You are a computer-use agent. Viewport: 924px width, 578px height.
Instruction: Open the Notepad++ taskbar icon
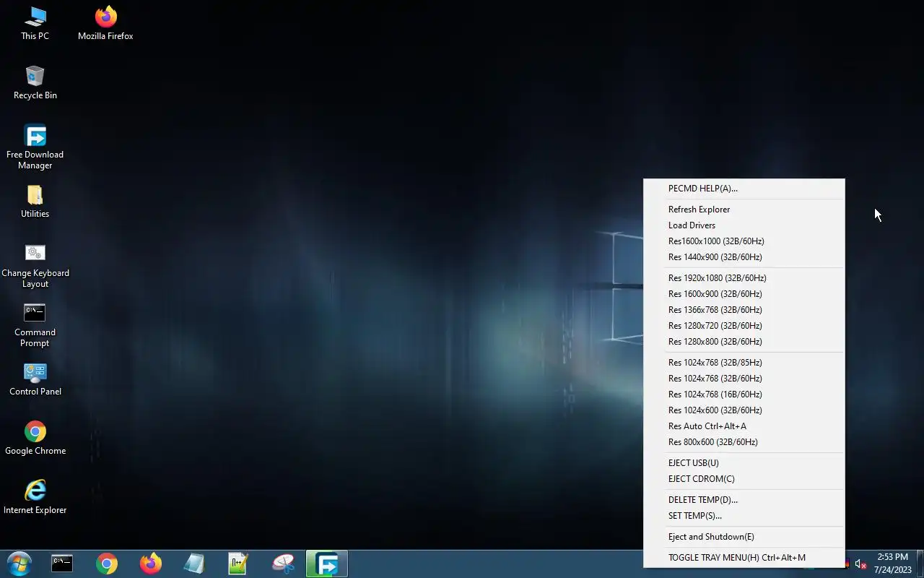[x=238, y=564]
